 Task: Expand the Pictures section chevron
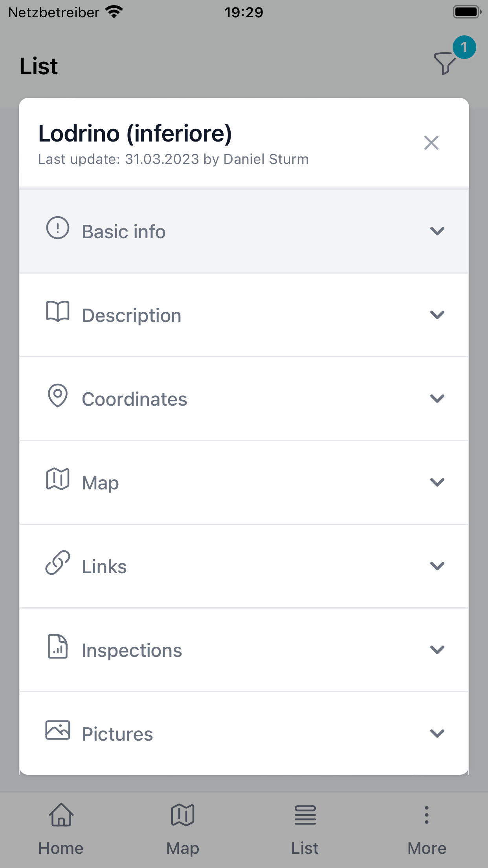pyautogui.click(x=437, y=734)
